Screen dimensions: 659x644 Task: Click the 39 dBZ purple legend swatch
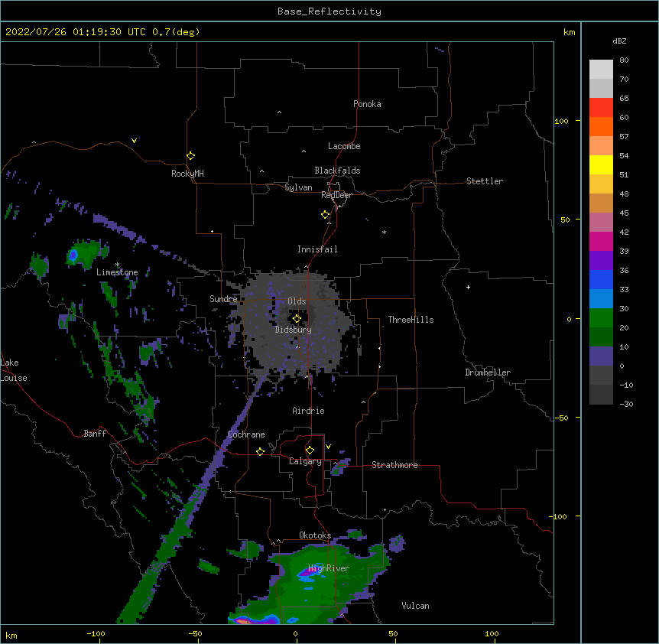tap(601, 260)
